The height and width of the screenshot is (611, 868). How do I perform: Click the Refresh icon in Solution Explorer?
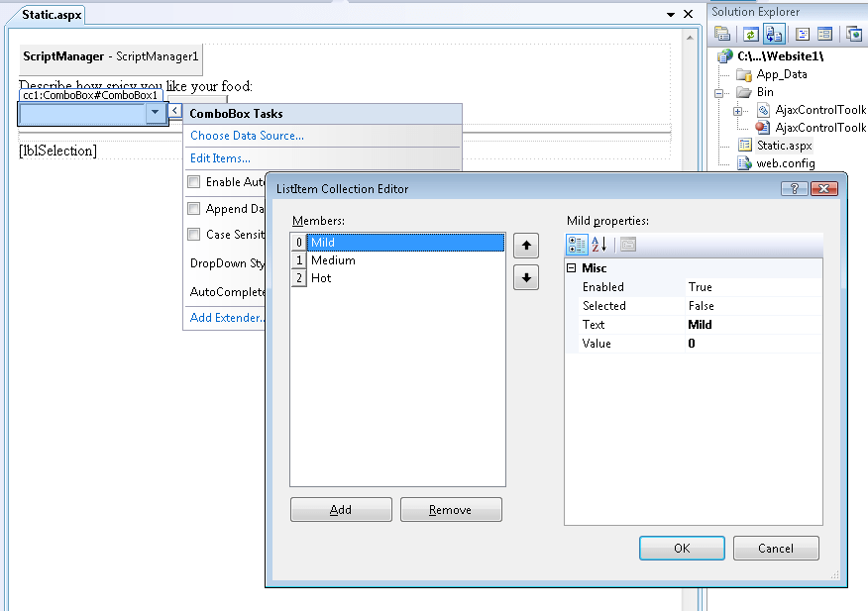point(750,34)
